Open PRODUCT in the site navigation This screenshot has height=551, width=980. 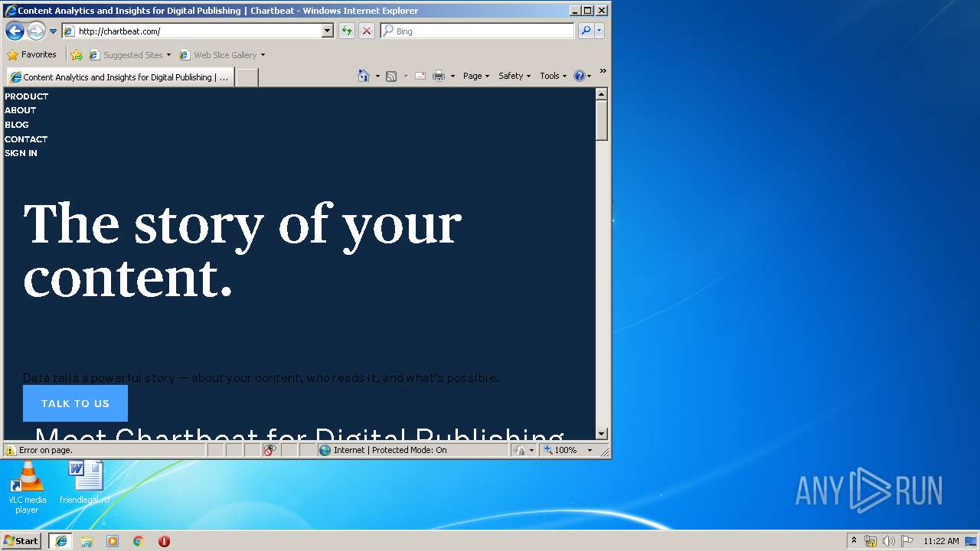coord(27,96)
